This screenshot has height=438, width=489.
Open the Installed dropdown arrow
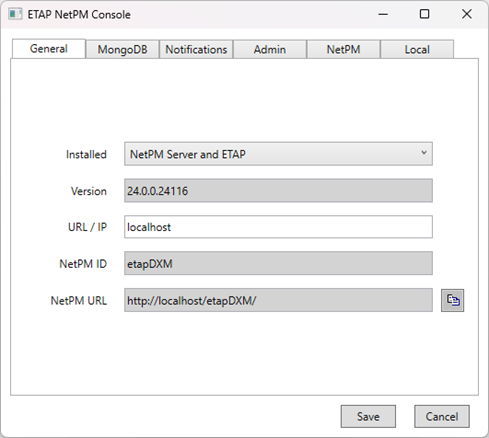tap(424, 153)
